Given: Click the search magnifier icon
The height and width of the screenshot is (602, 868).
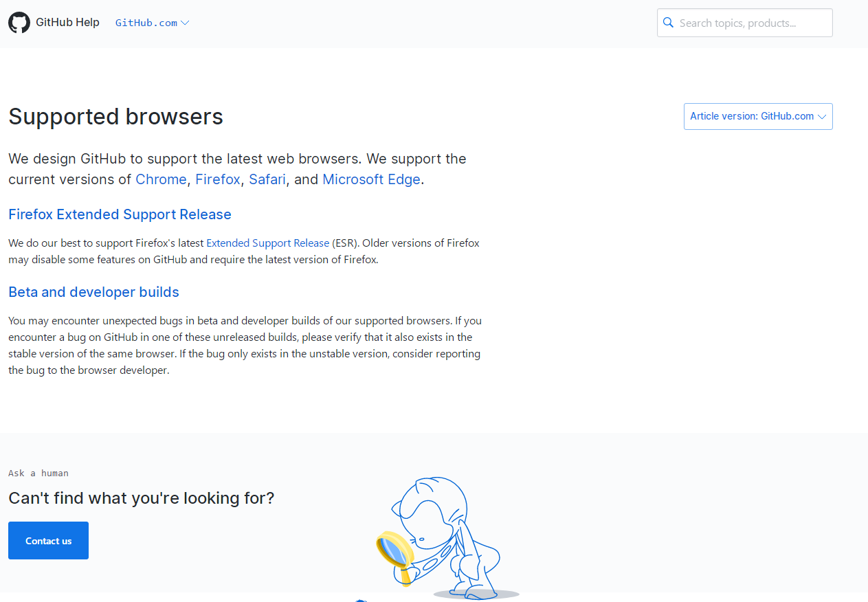Looking at the screenshot, I should point(668,23).
